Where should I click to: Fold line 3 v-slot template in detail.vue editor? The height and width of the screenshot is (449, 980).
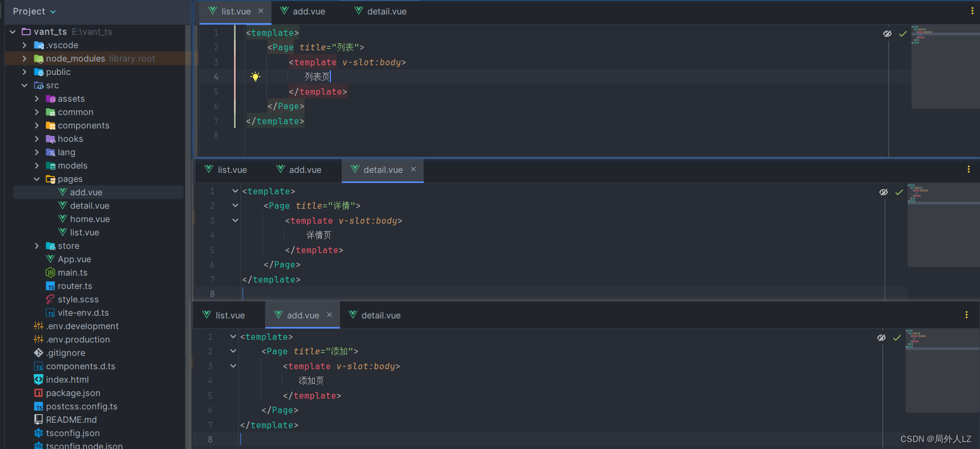pyautogui.click(x=235, y=220)
